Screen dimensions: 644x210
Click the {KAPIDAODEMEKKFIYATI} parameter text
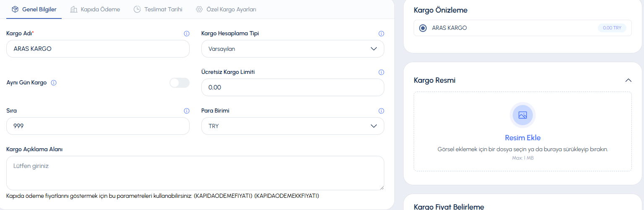click(x=287, y=196)
